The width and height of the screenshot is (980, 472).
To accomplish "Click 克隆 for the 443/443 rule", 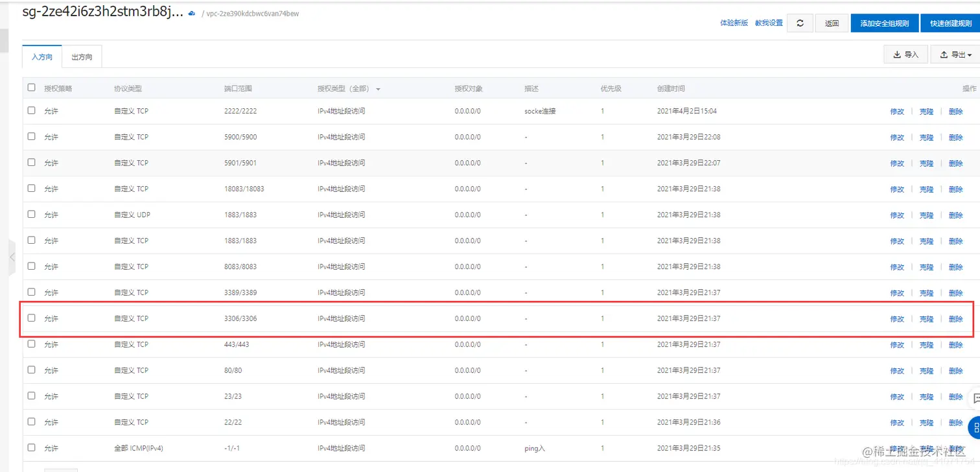I will (x=926, y=345).
